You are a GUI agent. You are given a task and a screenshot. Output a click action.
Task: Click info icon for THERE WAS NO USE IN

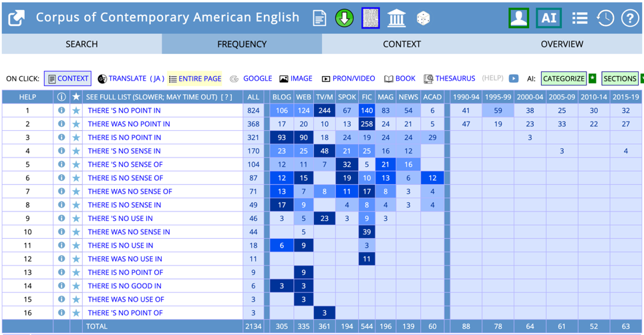61,259
